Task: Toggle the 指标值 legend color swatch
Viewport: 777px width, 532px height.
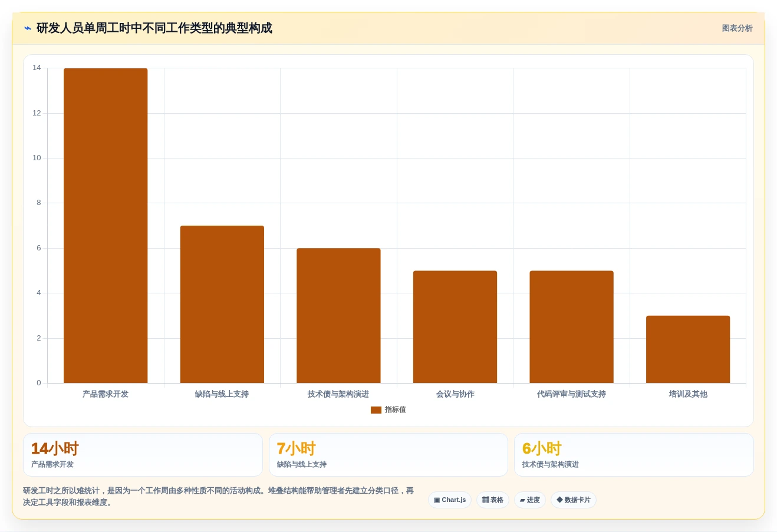Action: point(376,410)
